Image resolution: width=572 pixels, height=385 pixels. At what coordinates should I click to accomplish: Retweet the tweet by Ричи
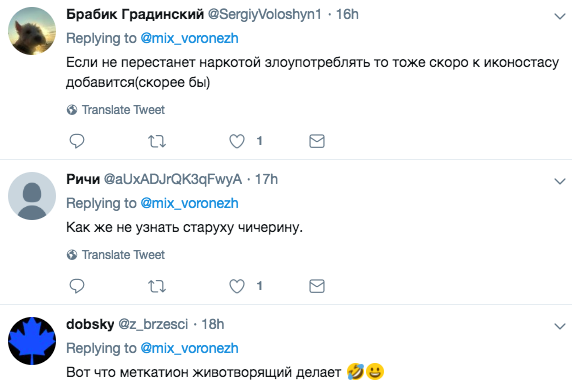click(x=157, y=286)
